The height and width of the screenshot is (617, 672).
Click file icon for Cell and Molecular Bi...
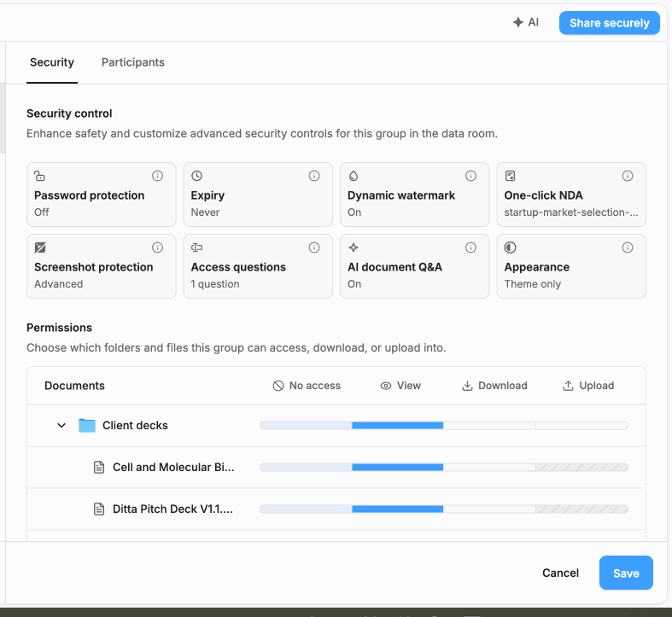(99, 467)
